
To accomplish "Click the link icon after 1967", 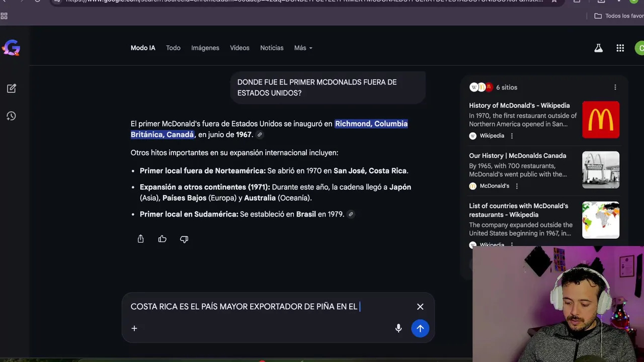I will click(260, 135).
